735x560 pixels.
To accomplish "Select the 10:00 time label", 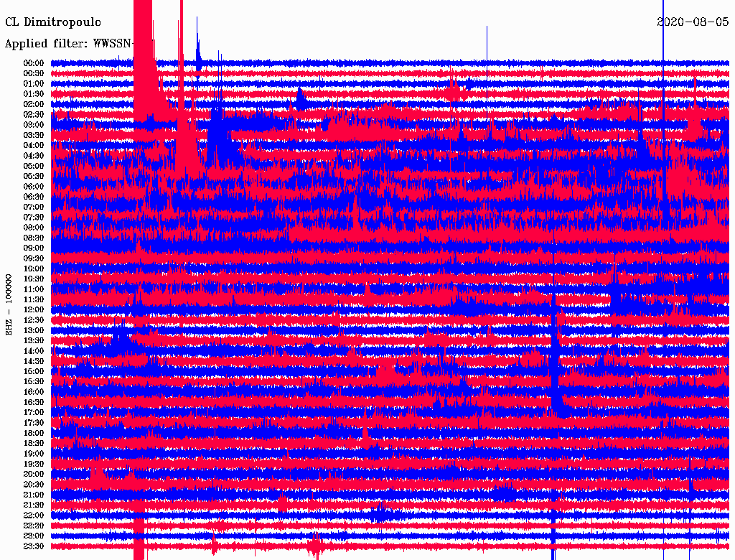I will pos(34,269).
